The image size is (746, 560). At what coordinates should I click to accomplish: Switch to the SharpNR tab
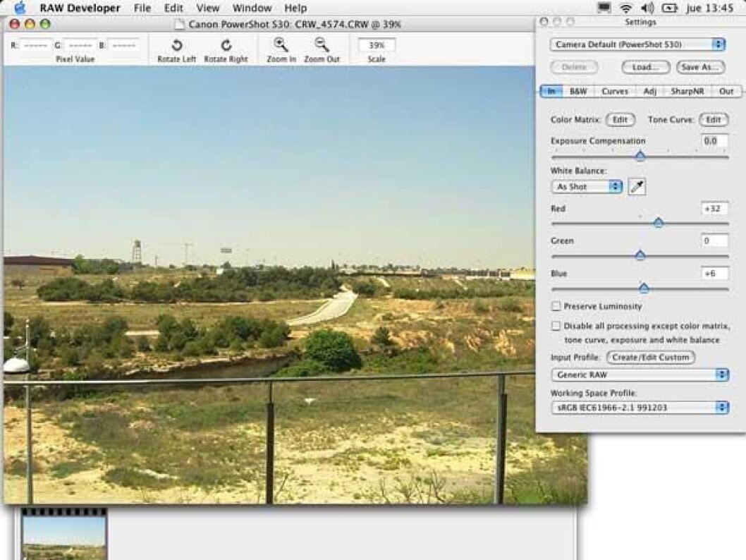click(x=687, y=92)
